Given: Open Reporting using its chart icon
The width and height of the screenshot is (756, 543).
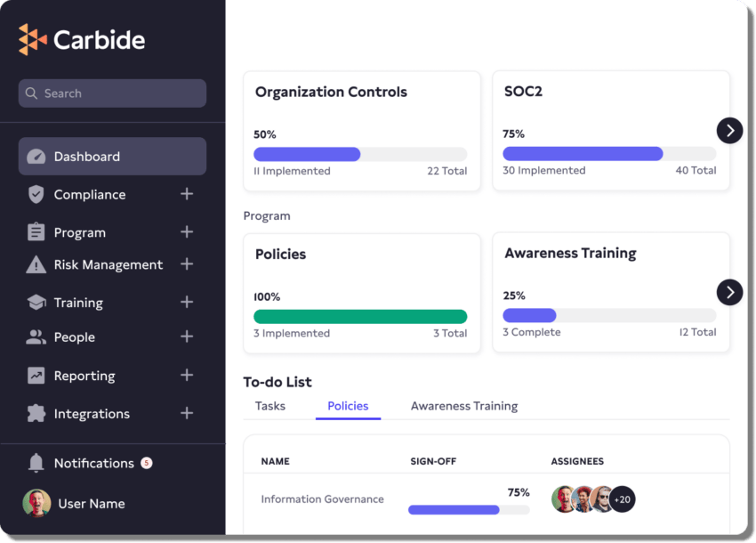Looking at the screenshot, I should (x=34, y=376).
